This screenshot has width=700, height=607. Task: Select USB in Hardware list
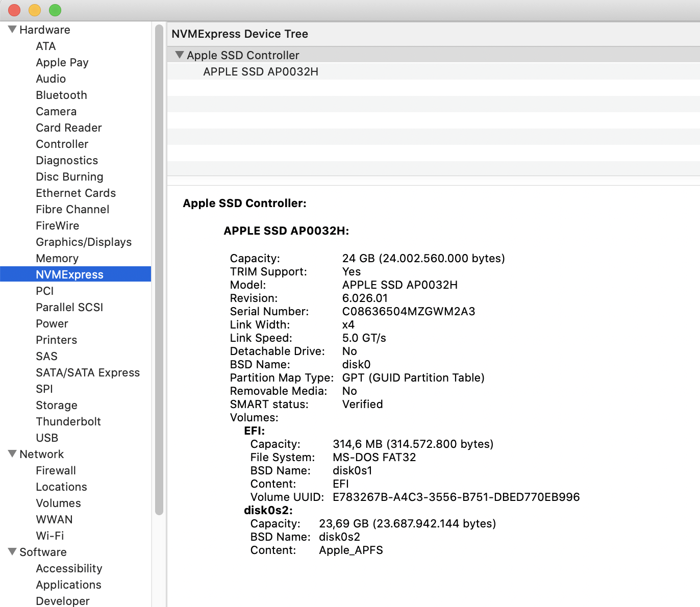tap(47, 438)
